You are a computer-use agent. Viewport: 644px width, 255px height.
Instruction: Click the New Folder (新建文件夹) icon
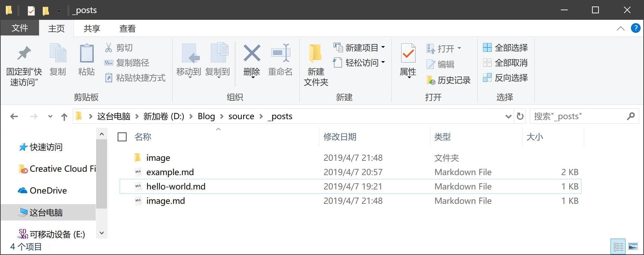(315, 54)
